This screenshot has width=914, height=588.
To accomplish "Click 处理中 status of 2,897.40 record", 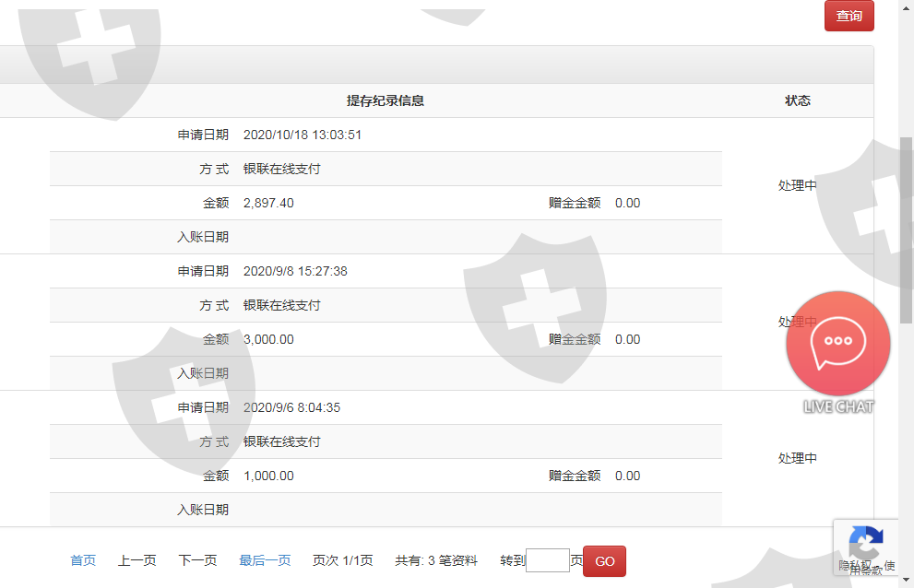I will 797,185.
